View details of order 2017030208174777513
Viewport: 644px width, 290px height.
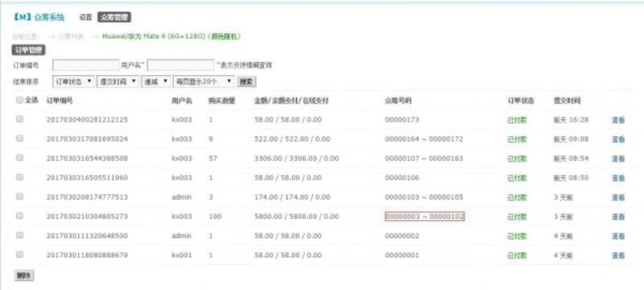point(618,197)
